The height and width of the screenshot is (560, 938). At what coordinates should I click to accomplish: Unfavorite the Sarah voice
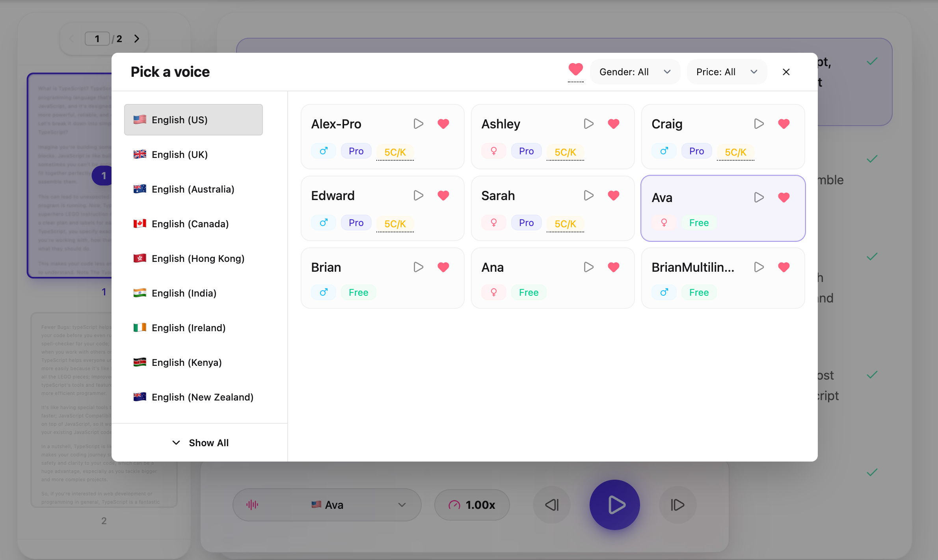coord(613,195)
